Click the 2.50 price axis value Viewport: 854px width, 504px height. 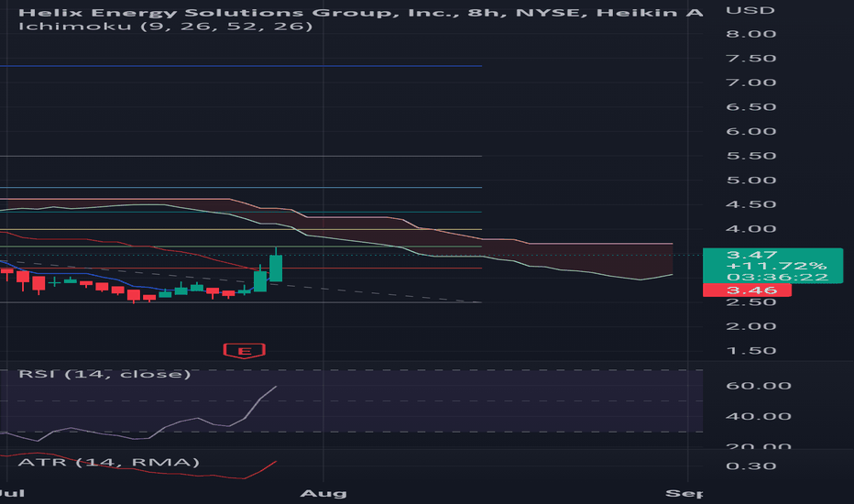click(x=751, y=301)
